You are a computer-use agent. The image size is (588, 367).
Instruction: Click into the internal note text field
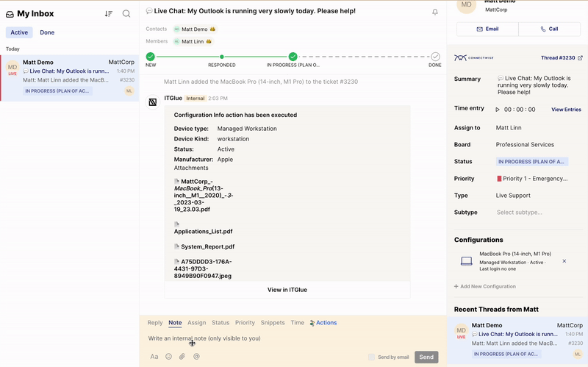point(293,338)
